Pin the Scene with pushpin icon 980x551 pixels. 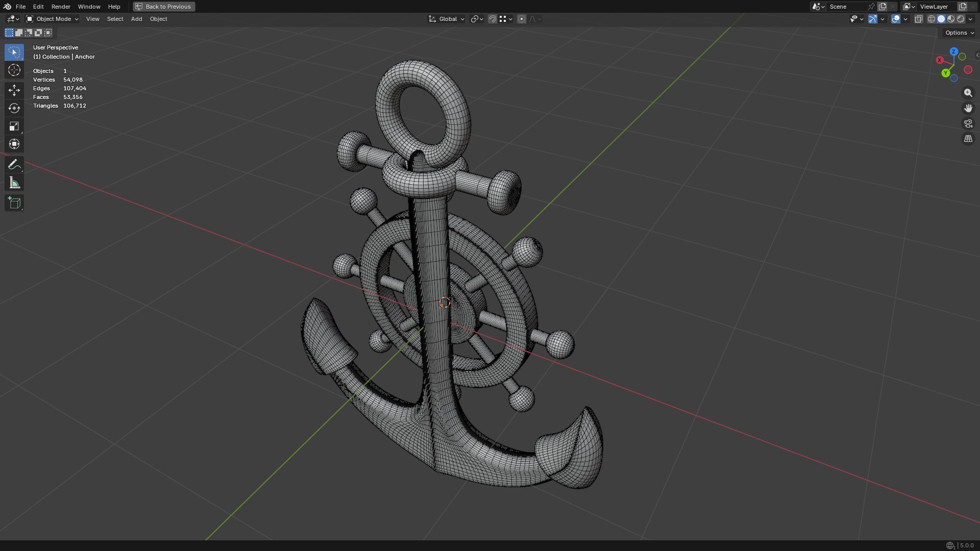871,7
